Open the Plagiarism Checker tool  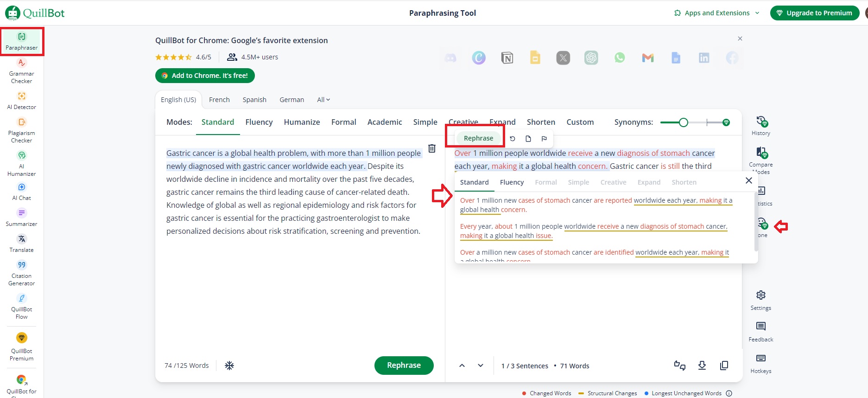pyautogui.click(x=22, y=130)
